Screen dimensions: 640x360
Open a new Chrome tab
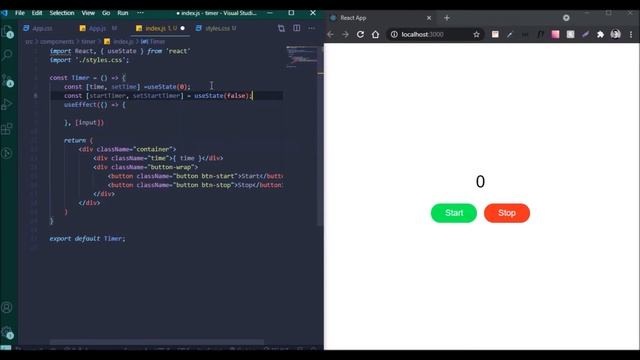[447, 18]
